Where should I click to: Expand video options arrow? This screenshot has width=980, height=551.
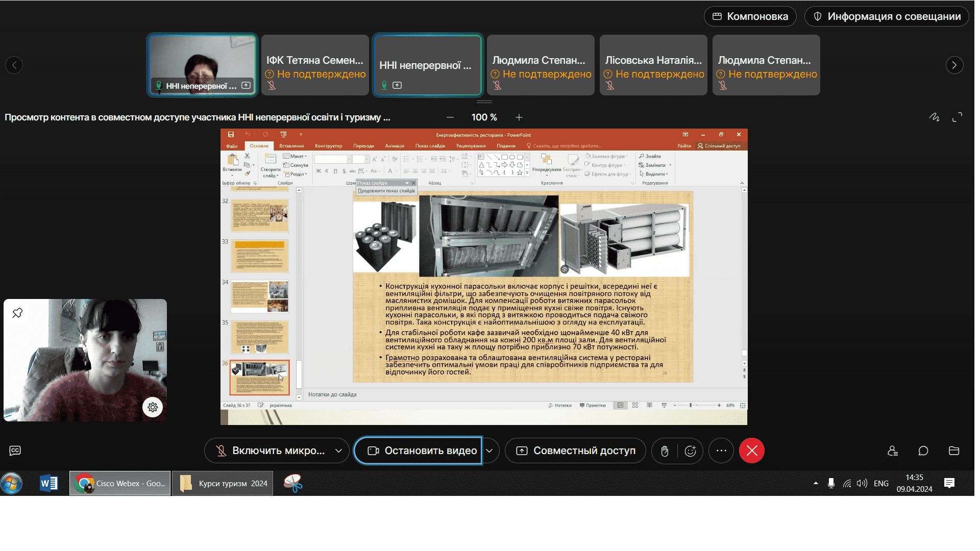[x=489, y=450]
